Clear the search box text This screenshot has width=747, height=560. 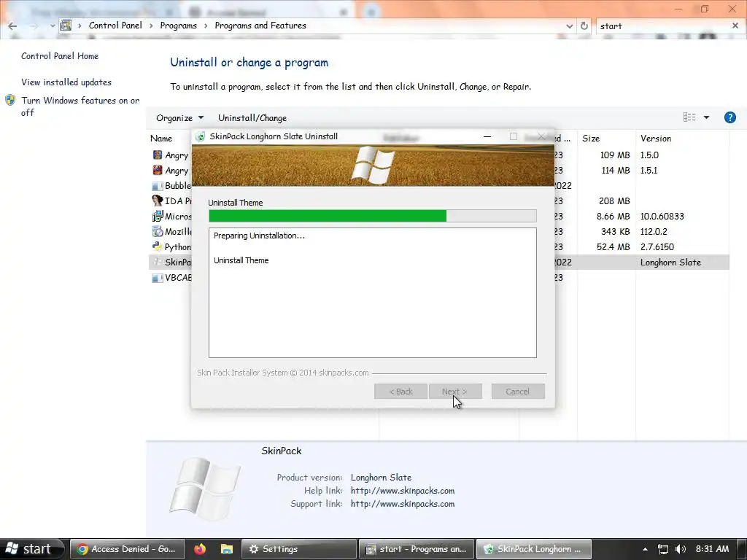(x=735, y=26)
